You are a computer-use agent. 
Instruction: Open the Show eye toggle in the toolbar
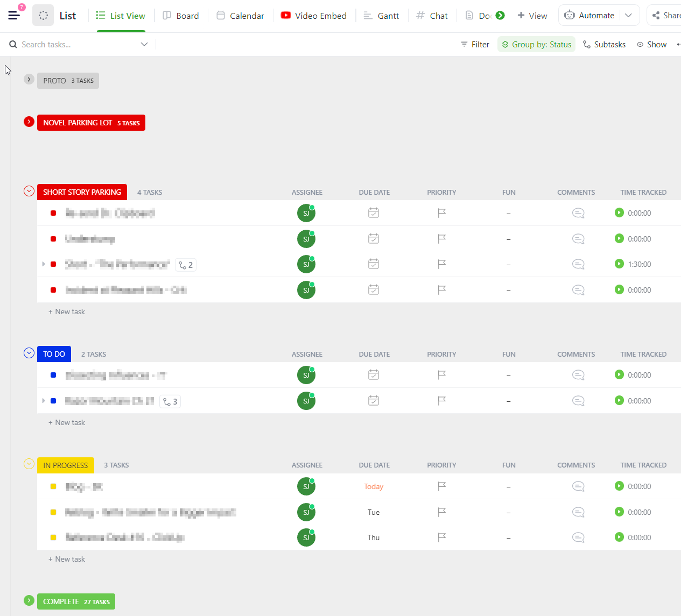point(652,44)
